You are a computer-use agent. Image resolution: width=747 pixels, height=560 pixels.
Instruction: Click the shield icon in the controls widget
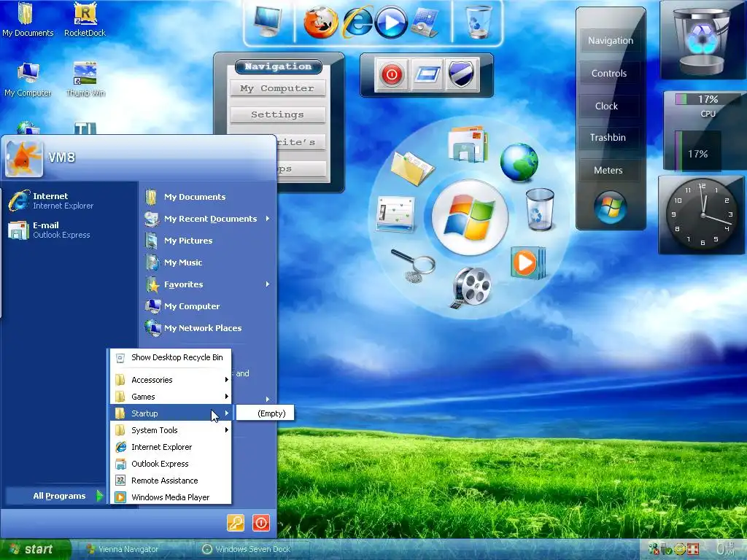tap(461, 74)
